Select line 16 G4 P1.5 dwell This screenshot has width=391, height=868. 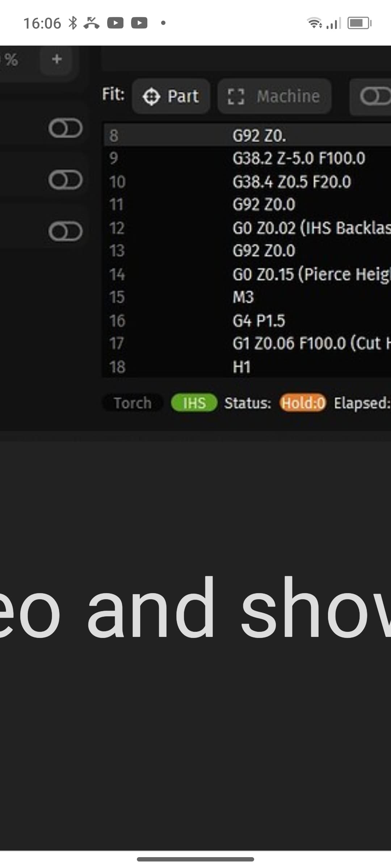click(247, 320)
